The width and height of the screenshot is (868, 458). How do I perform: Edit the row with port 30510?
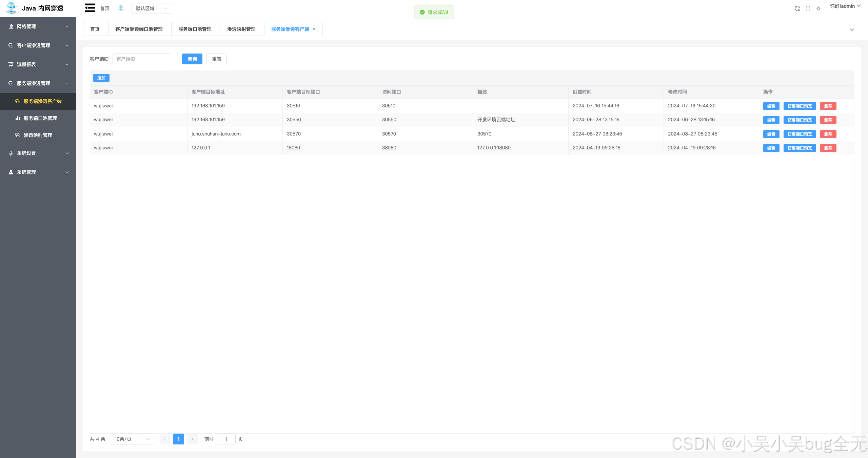(771, 106)
